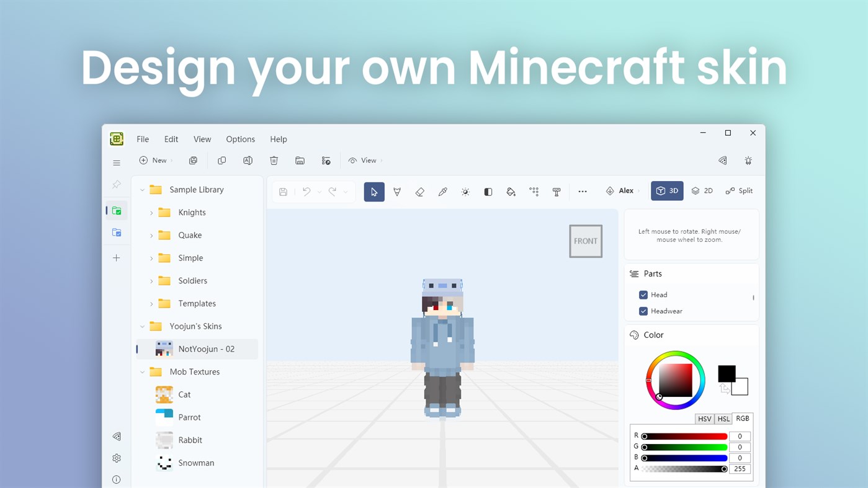This screenshot has height=488, width=868.
Task: Click the duplicate skin icon
Action: 221,161
